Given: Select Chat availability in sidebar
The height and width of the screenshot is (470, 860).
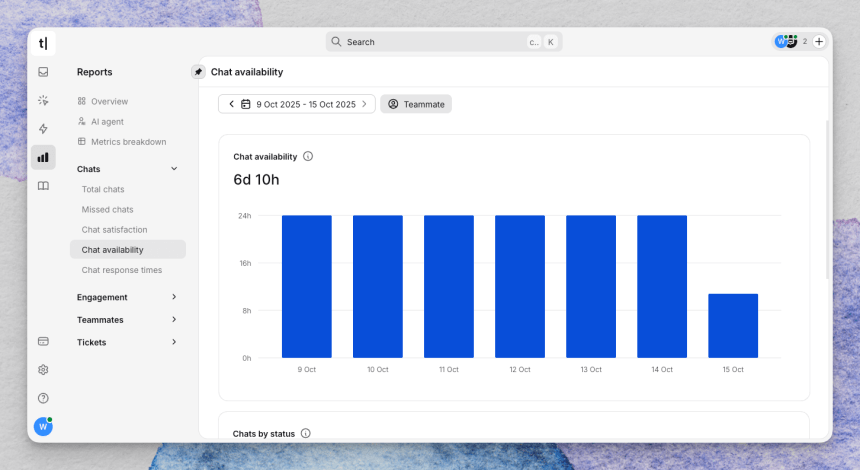Looking at the screenshot, I should [x=128, y=250].
